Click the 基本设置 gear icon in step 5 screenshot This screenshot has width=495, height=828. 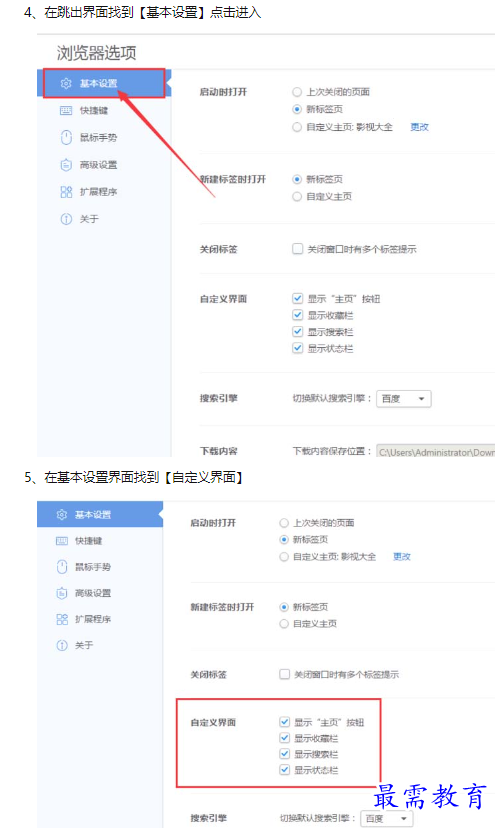(x=62, y=514)
